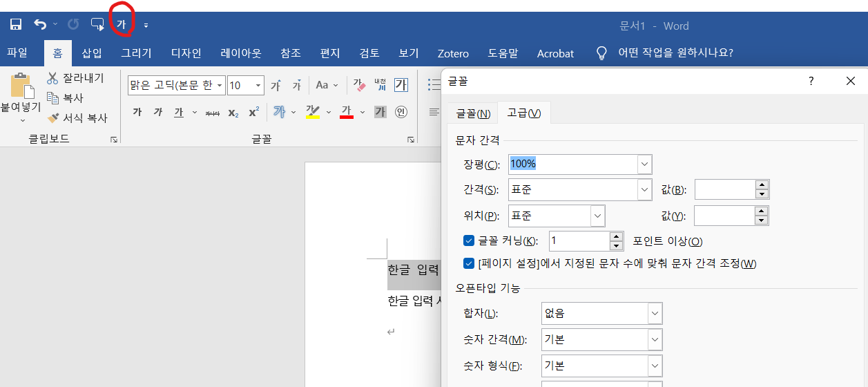Increase the 값(B) spacing value stepper

pos(762,185)
